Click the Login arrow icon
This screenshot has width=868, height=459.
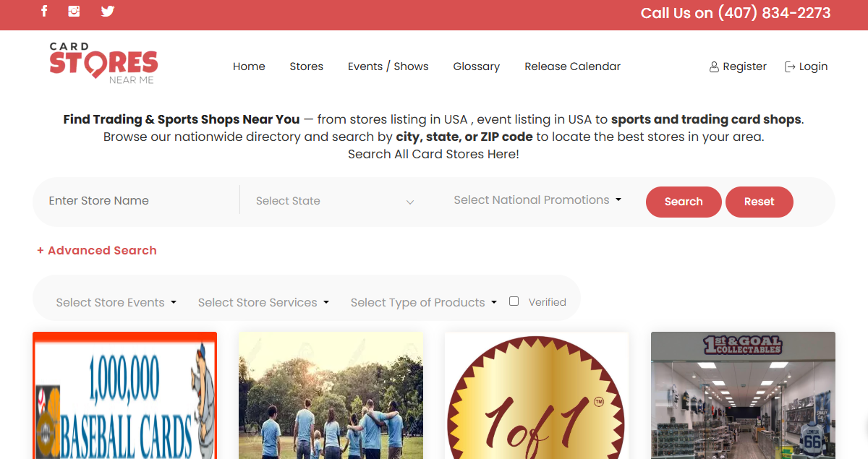788,66
